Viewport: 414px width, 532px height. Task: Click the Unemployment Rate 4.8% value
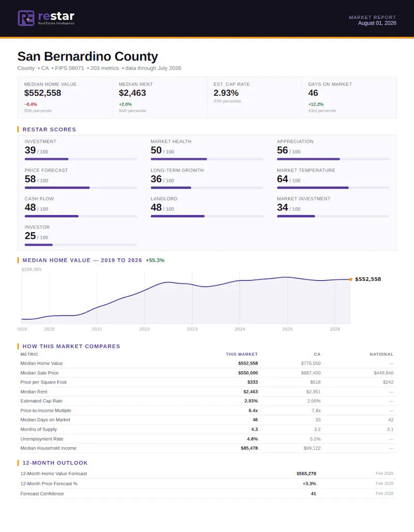pyautogui.click(x=253, y=439)
